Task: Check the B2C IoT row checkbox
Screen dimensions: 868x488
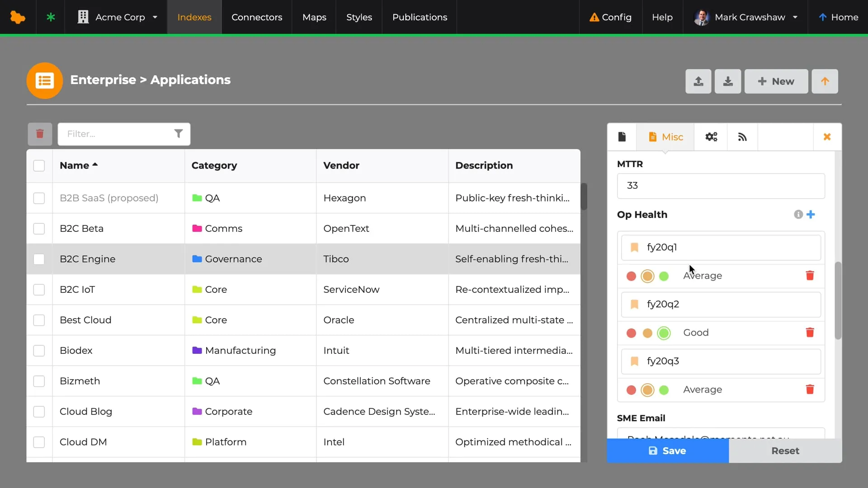Action: 39,290
